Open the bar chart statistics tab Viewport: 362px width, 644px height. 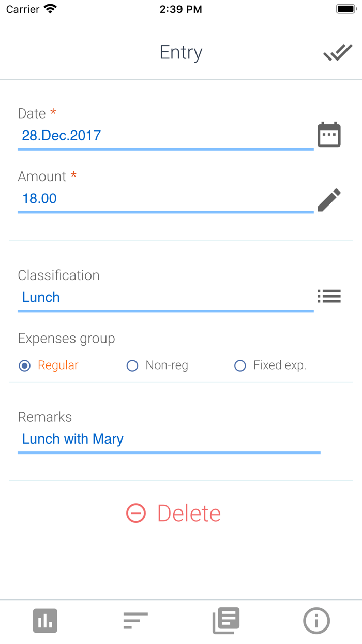45,621
